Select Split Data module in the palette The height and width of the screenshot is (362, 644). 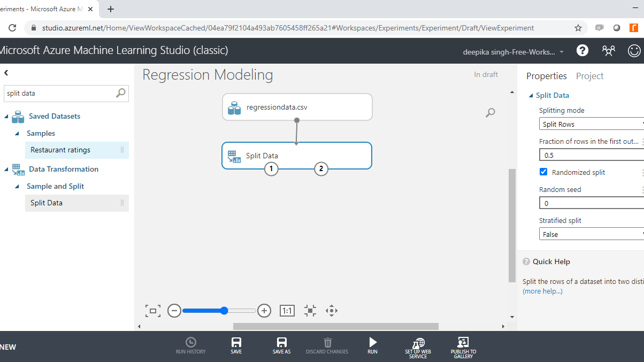point(76,203)
